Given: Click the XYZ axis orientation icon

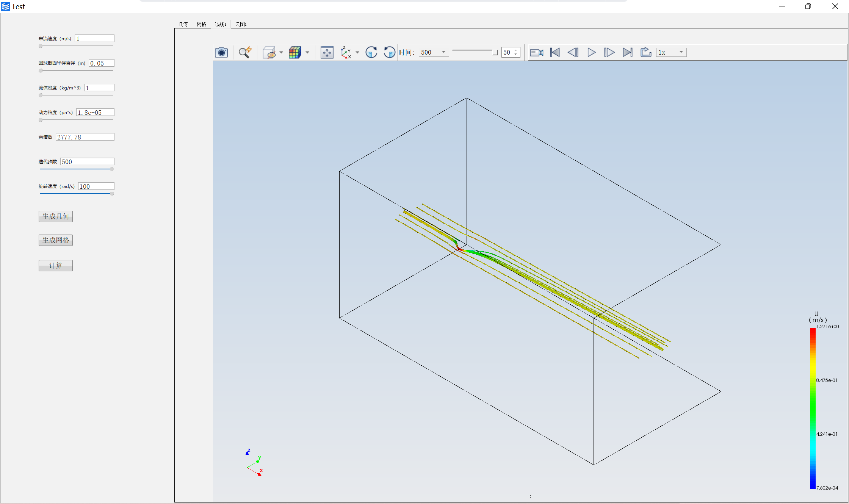Looking at the screenshot, I should pyautogui.click(x=346, y=52).
